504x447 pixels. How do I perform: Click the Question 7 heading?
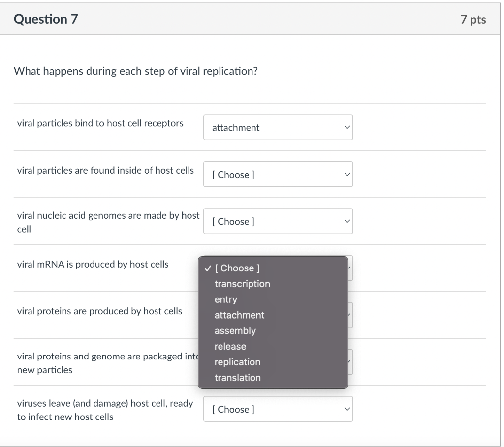(46, 19)
